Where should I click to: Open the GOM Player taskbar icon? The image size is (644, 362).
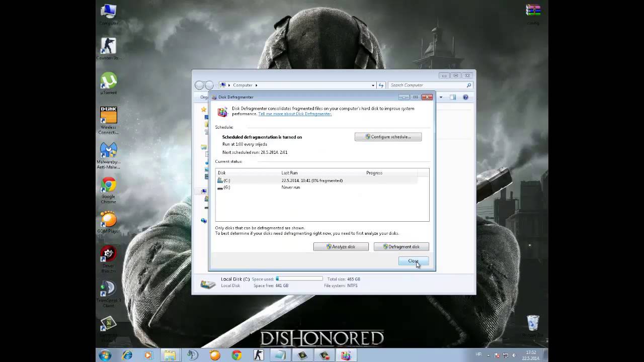pos(215,355)
